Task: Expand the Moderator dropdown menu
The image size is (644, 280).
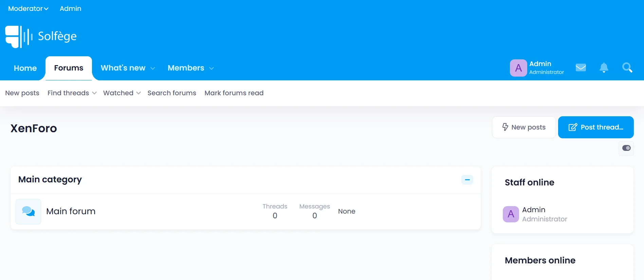Action: click(28, 8)
